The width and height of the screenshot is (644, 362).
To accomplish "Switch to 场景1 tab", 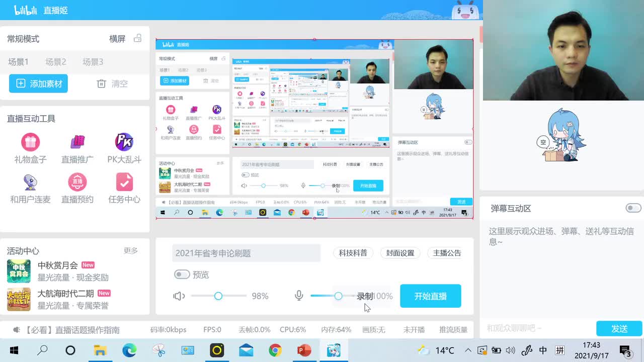I will tap(18, 62).
